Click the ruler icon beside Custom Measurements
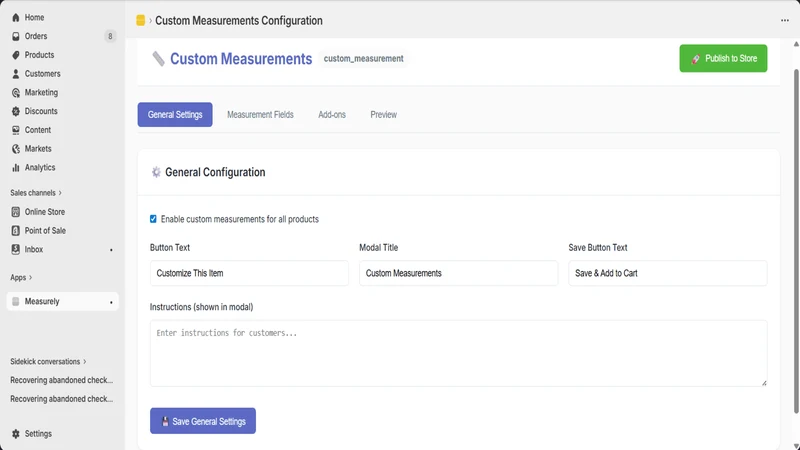 158,59
